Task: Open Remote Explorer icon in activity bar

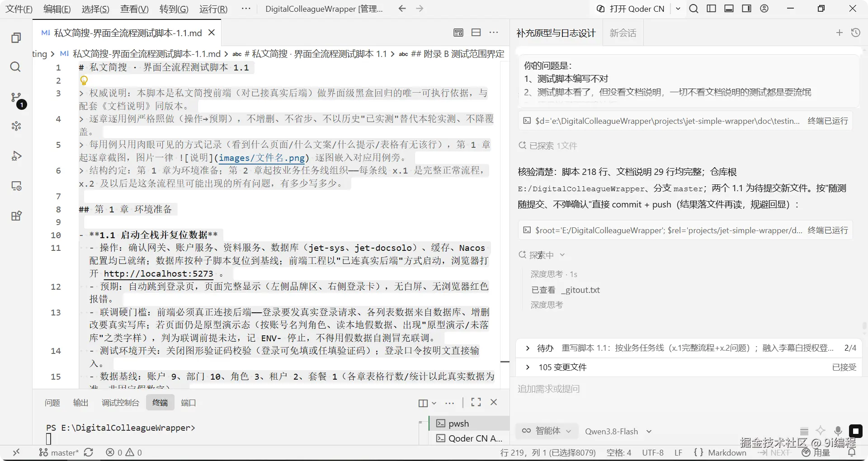Action: tap(16, 186)
